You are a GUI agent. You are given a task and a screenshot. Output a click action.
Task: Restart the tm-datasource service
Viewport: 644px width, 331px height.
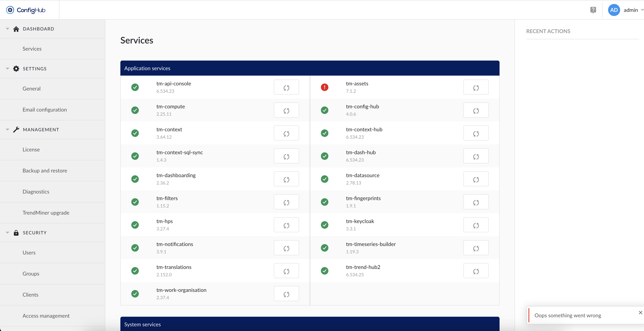pos(476,179)
